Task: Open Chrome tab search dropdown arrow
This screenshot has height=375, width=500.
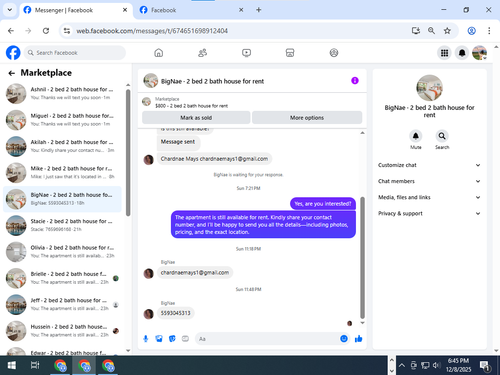Action: 10,10
